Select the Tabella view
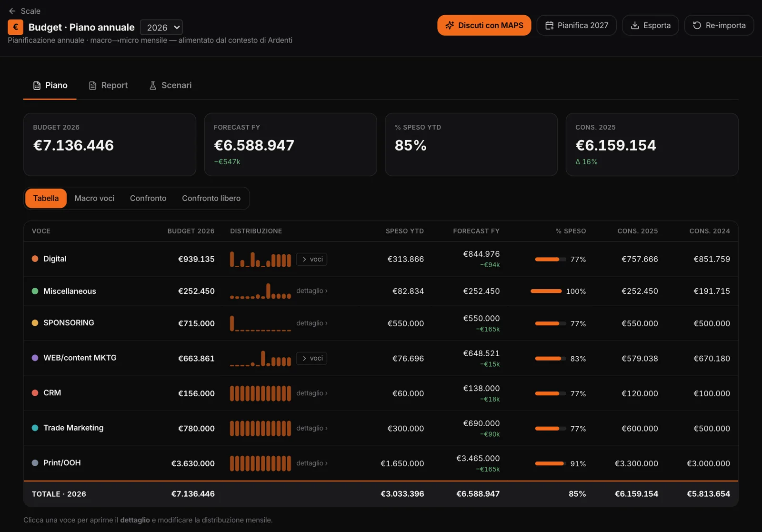The height and width of the screenshot is (532, 762). click(x=46, y=198)
